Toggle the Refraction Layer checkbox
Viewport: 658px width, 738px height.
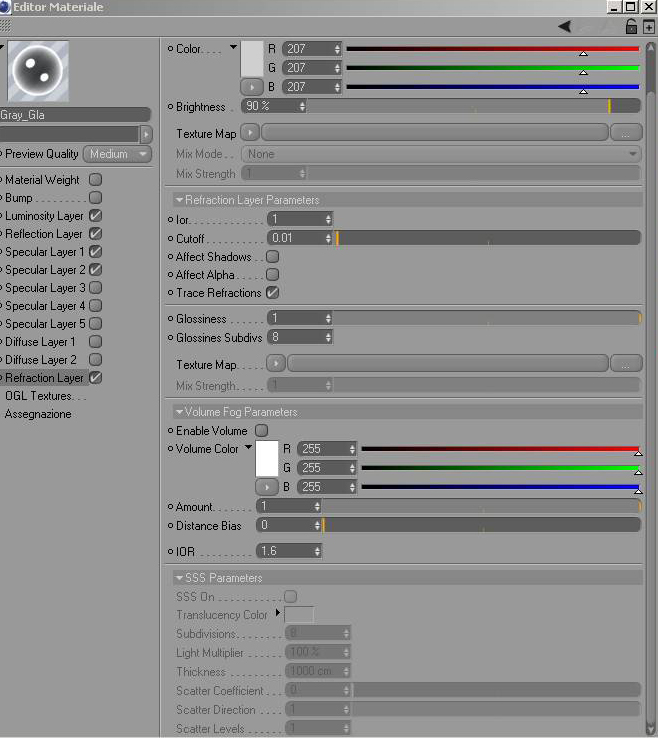click(96, 377)
